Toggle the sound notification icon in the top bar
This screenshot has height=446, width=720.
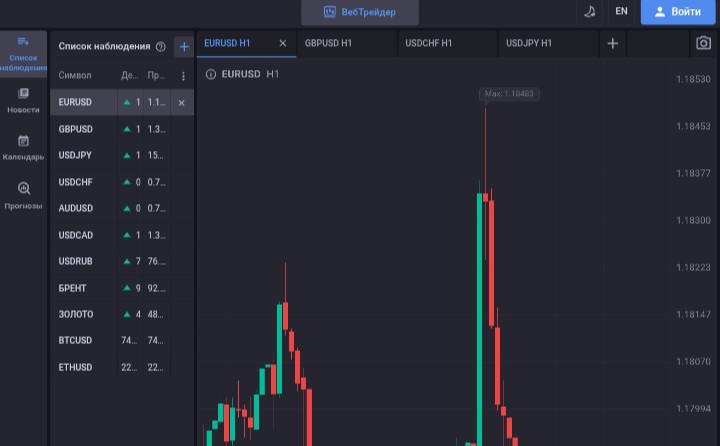589,11
